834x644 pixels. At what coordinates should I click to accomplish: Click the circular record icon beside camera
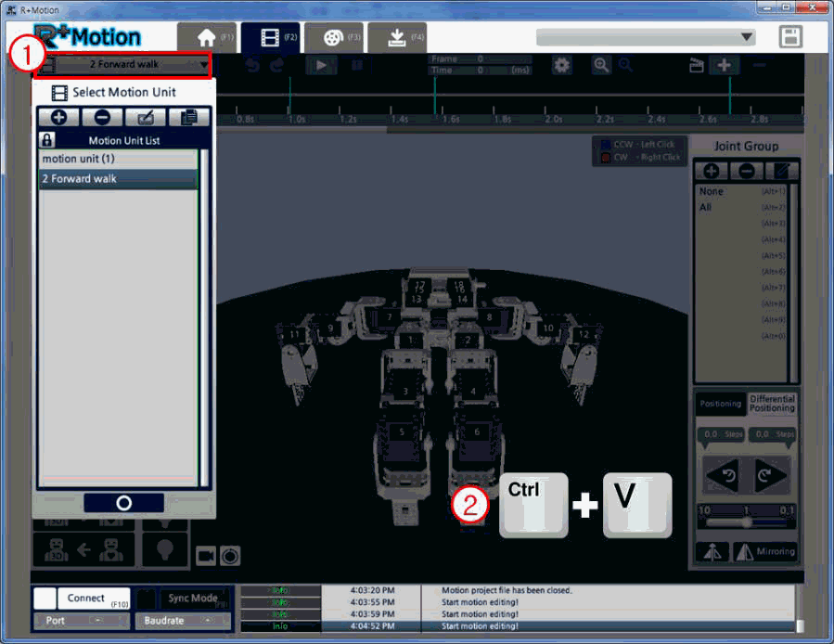point(230,556)
